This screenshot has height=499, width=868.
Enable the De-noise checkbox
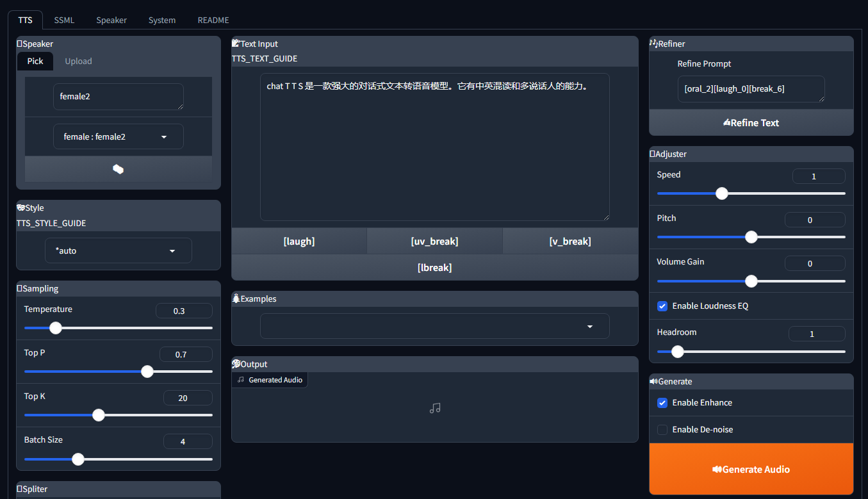[662, 430]
